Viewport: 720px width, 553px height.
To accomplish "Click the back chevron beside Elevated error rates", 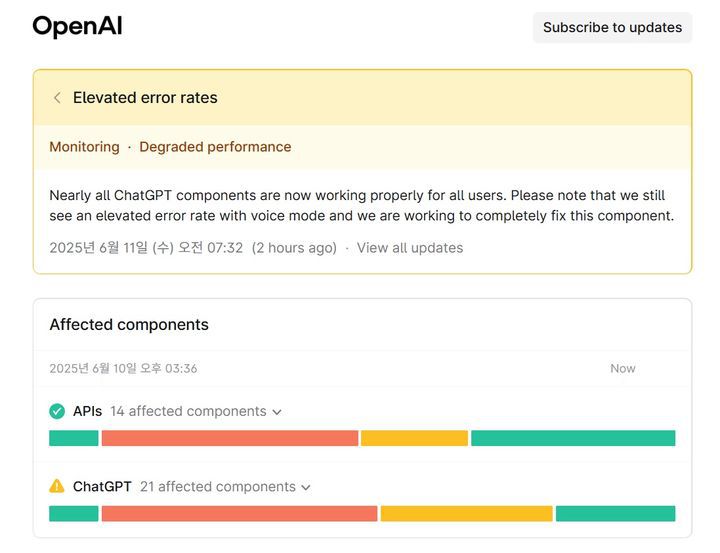I will (57, 98).
